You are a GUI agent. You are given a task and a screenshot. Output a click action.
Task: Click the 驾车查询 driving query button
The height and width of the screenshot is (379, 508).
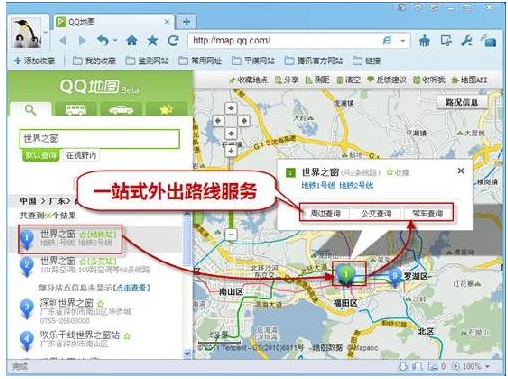[x=428, y=213]
